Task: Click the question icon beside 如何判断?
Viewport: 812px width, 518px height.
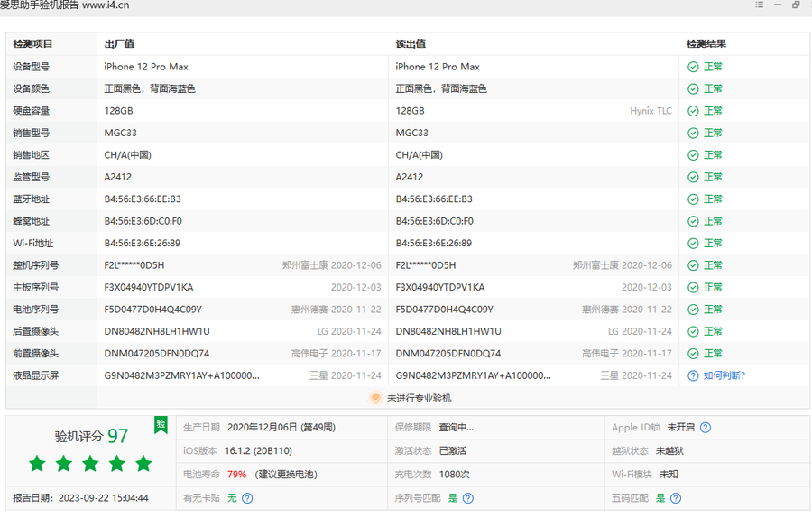Action: (693, 375)
